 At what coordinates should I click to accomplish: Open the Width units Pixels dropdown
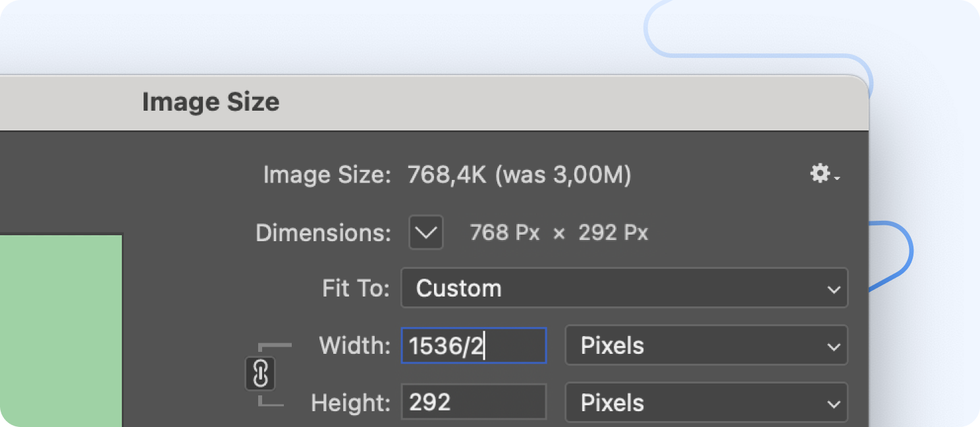[x=705, y=345]
